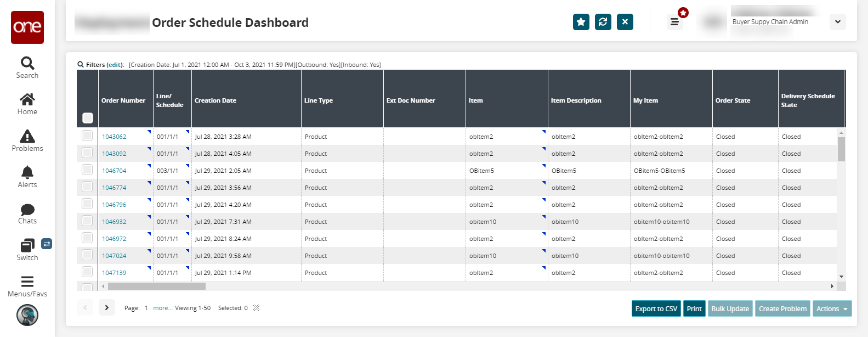Open the Switch menu in sidebar
This screenshot has height=337, width=868.
coord(27,250)
